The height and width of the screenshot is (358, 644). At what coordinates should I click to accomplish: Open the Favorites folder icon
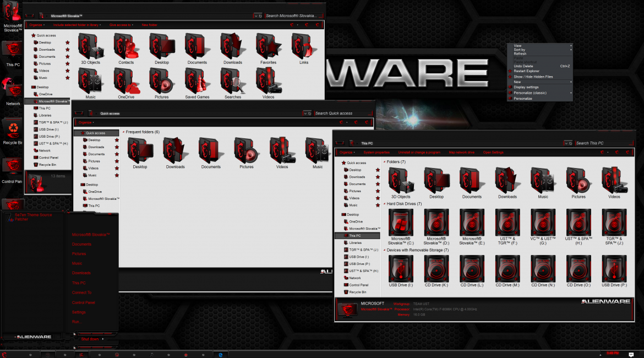click(x=268, y=49)
